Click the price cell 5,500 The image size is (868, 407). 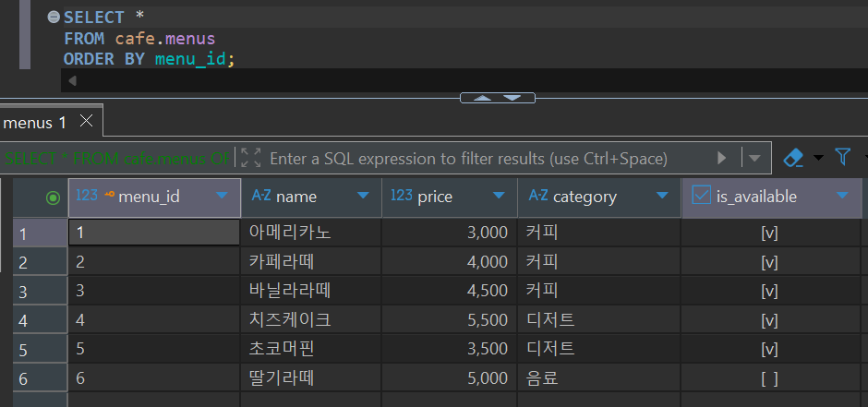[450, 319]
